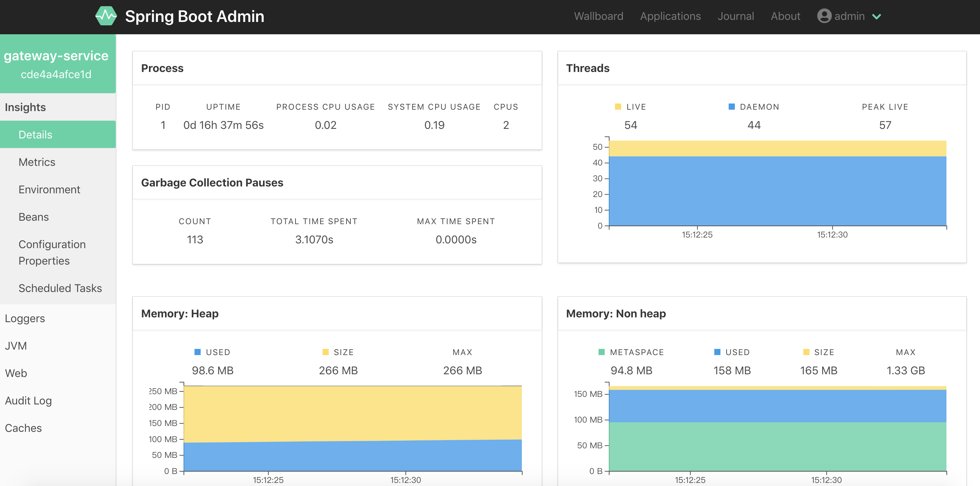
Task: Click the Memory: Heap heading
Action: coord(179,314)
